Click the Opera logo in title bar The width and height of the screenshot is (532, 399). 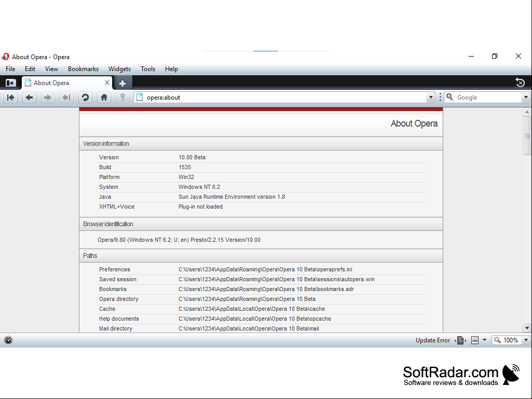5,57
